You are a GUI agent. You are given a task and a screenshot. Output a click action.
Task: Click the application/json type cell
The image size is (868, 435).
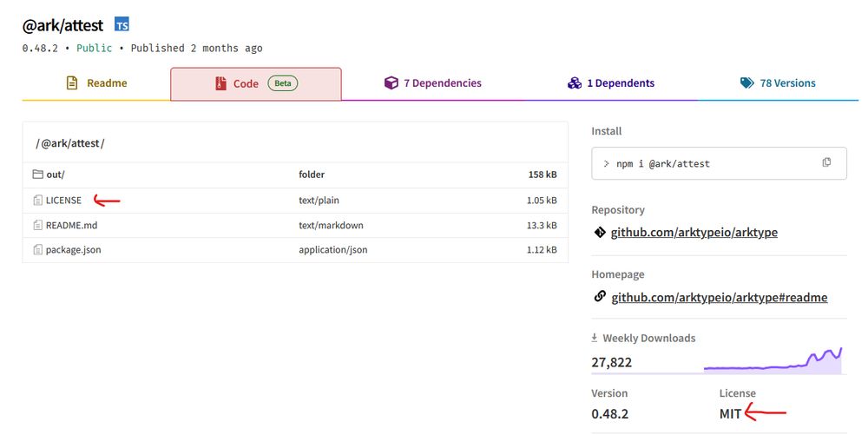pos(333,249)
